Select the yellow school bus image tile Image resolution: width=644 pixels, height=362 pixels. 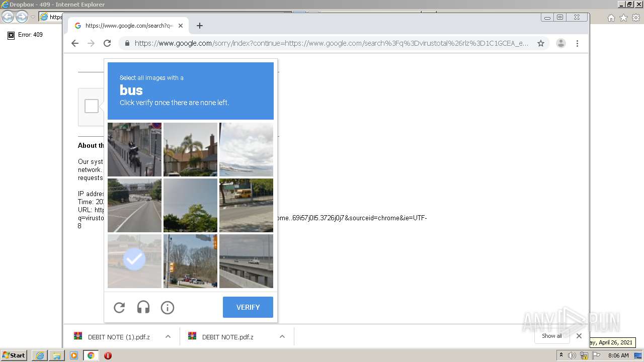(246, 205)
